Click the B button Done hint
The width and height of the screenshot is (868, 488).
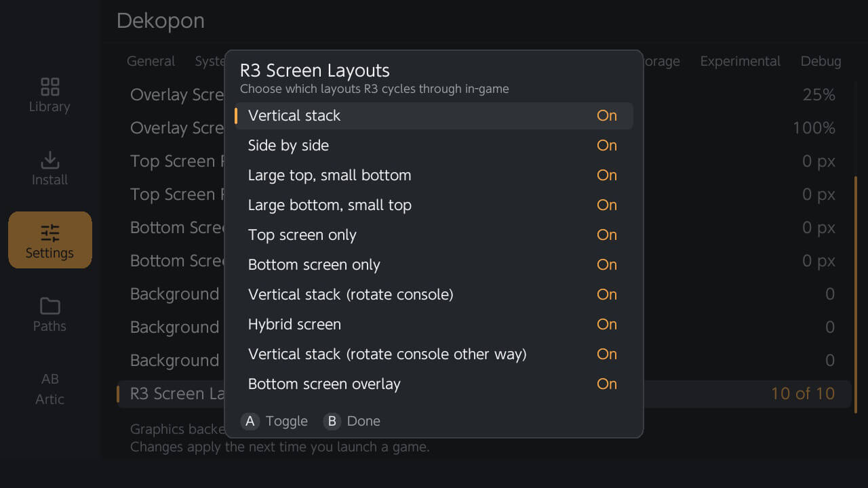352,421
